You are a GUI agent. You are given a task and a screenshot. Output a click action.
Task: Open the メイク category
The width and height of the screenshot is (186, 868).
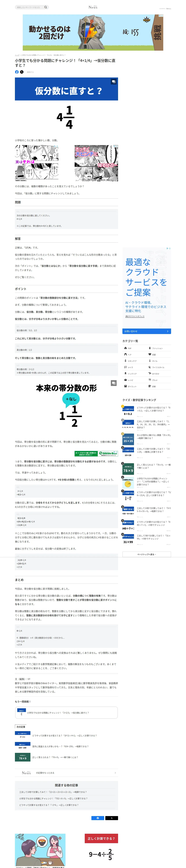(x=134, y=367)
